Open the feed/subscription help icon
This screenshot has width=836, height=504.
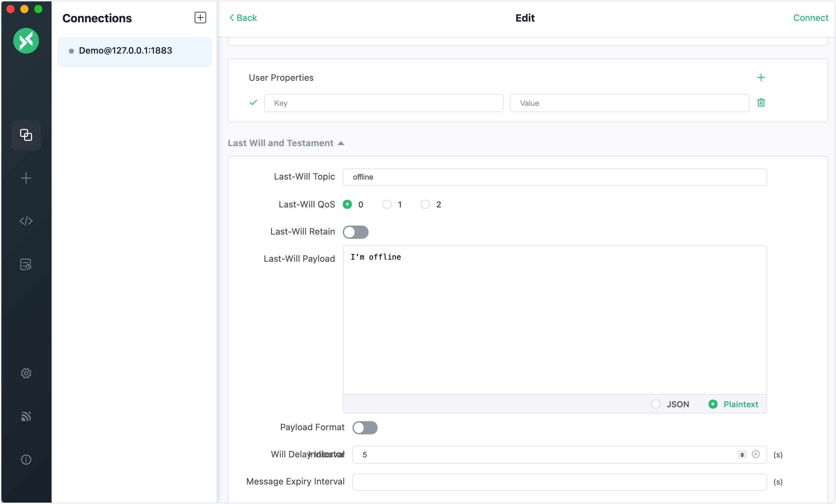click(x=26, y=416)
